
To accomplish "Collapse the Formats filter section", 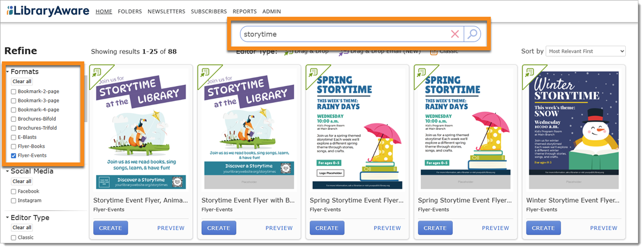I will pyautogui.click(x=8, y=71).
